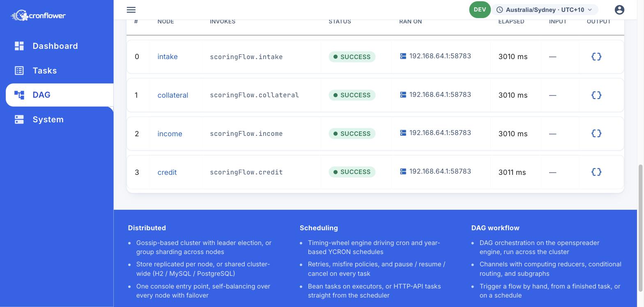Select DAG in sidebar

coord(60,95)
